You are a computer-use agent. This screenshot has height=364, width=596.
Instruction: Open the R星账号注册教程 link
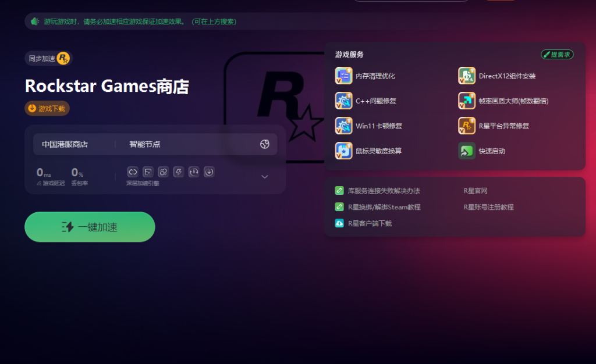488,207
